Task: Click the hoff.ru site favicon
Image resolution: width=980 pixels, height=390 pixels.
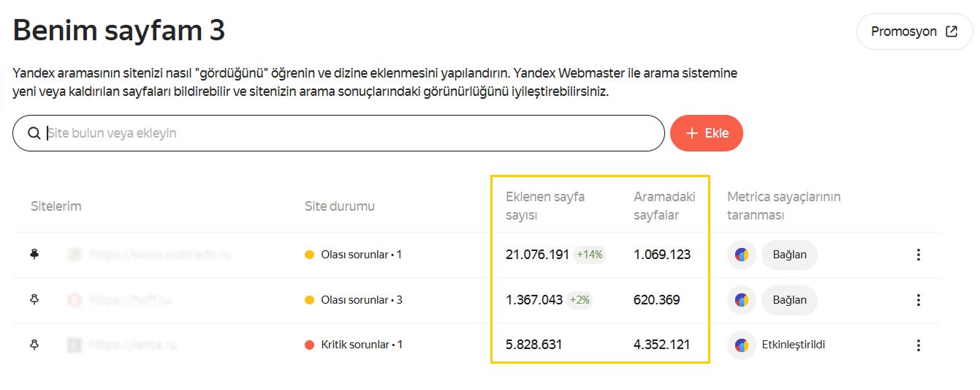Action: [x=74, y=300]
